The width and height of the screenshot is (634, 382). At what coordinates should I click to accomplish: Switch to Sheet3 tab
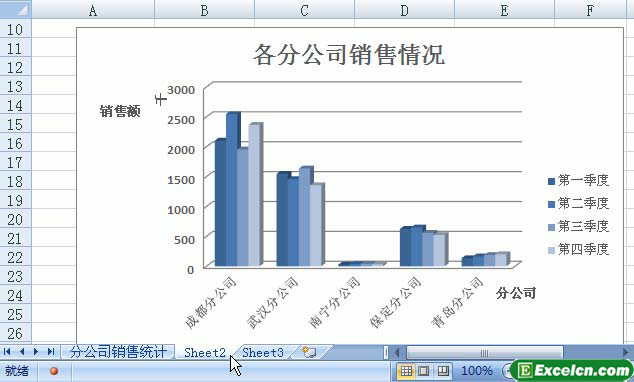(x=263, y=352)
